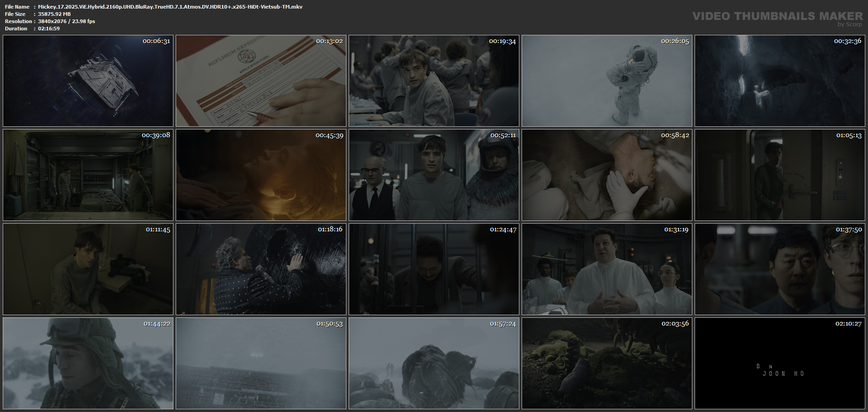
Task: Open the doorway thumbnail at 01:05:13
Action: (780, 175)
